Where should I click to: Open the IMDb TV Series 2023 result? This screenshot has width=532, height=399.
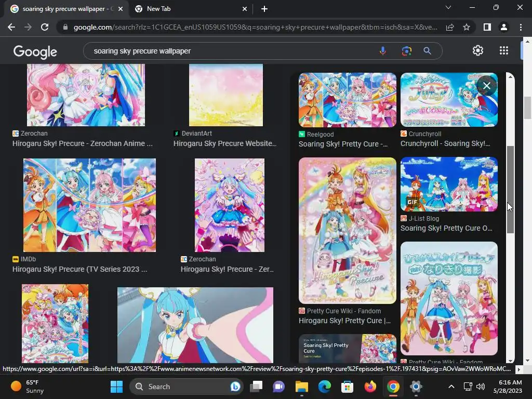(79, 269)
